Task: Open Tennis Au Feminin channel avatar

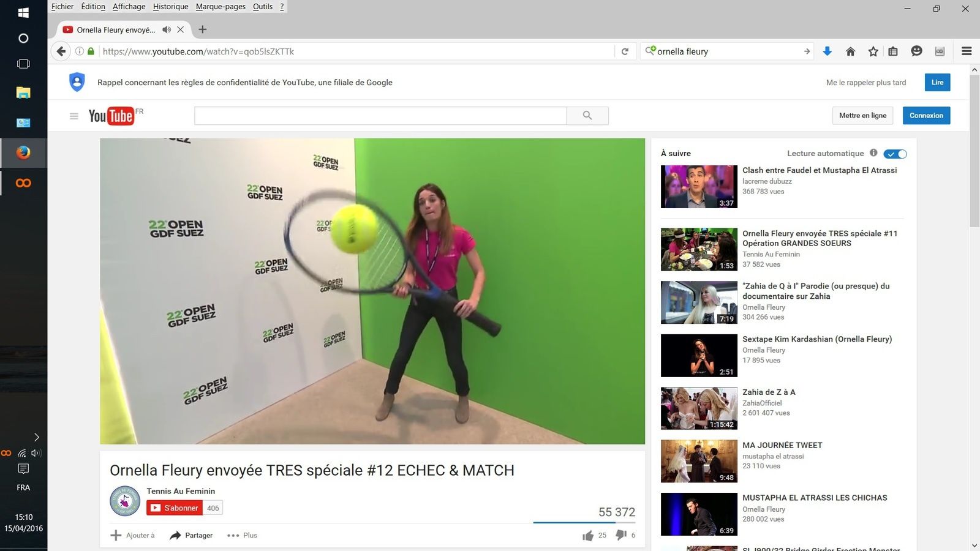Action: (x=125, y=501)
